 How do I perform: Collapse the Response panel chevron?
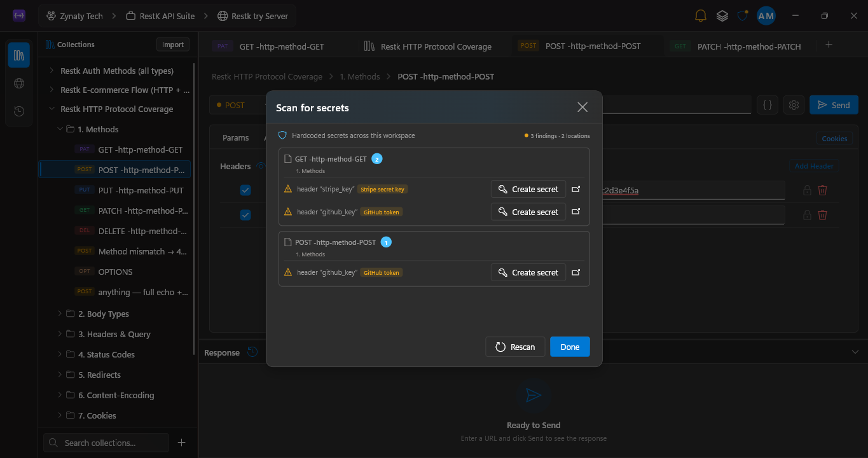point(855,352)
